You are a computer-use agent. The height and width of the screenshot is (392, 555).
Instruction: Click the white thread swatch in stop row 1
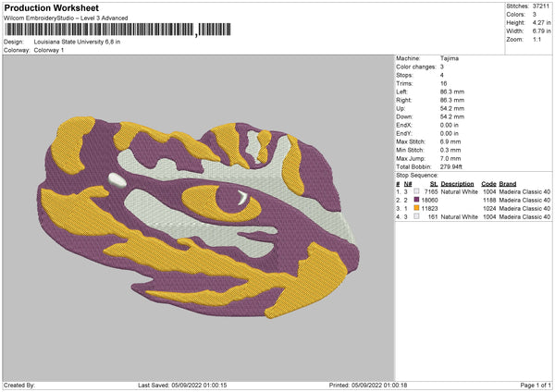pyautogui.click(x=416, y=191)
